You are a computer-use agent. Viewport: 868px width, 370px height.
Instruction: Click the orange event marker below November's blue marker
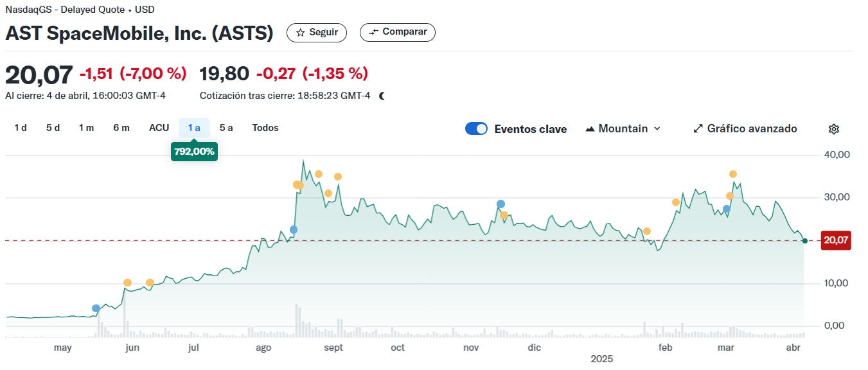pos(504,215)
